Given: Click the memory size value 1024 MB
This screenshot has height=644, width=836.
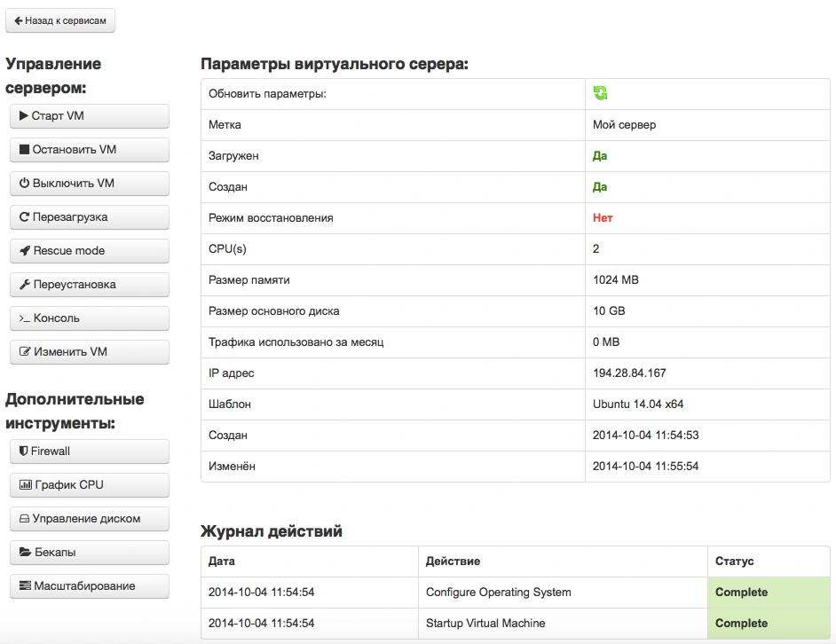Looking at the screenshot, I should point(615,280).
